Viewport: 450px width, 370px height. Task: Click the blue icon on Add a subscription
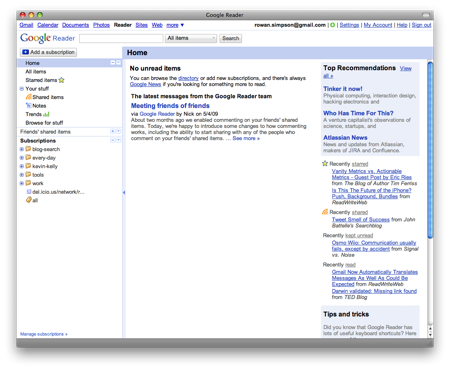pyautogui.click(x=26, y=52)
